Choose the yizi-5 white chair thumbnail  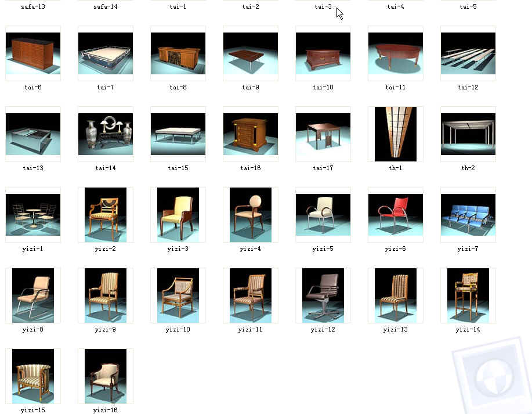323,215
